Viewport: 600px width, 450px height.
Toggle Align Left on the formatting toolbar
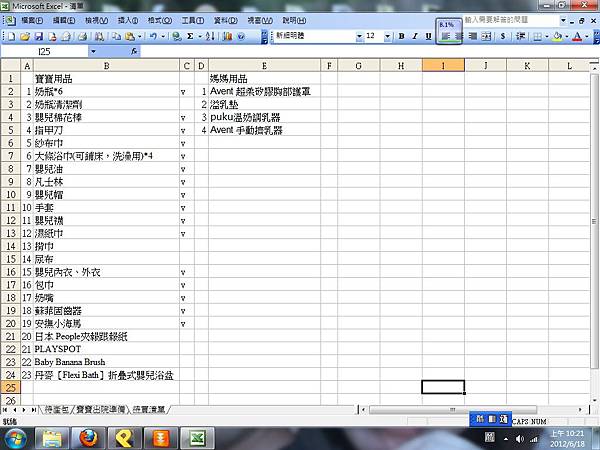tap(445, 36)
